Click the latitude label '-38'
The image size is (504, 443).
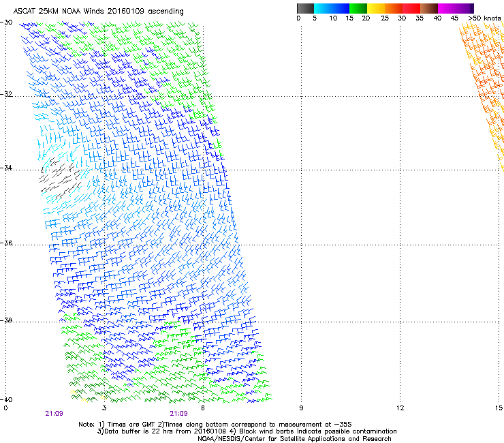(6, 320)
